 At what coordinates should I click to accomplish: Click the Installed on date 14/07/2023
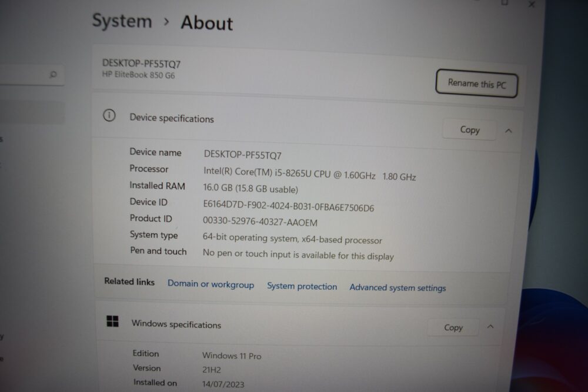click(223, 384)
